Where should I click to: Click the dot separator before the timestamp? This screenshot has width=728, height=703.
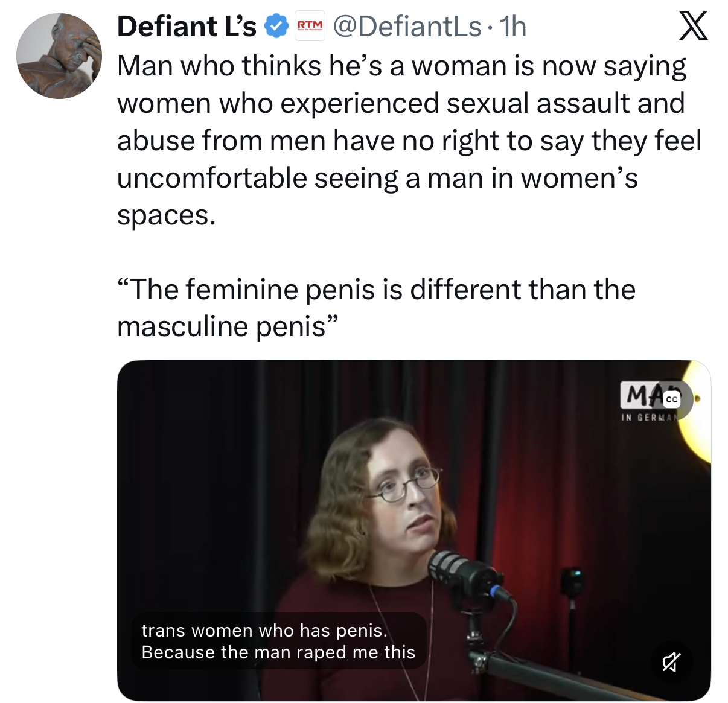491,28
